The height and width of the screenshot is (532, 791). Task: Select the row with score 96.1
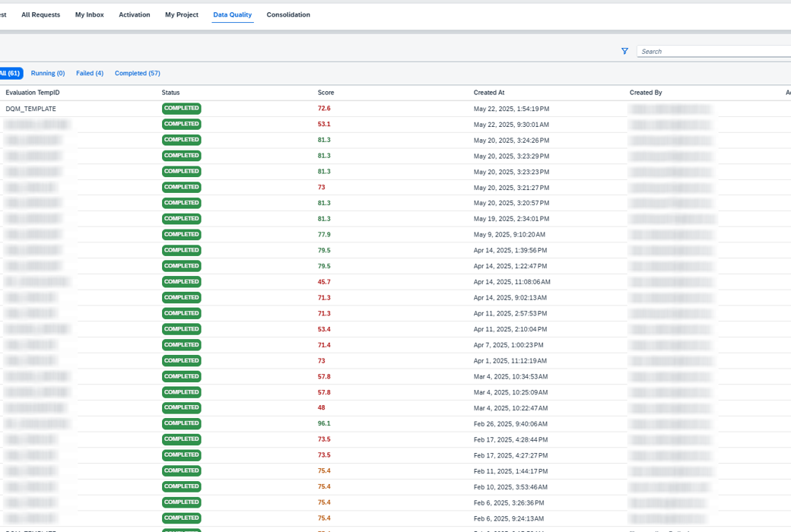[x=324, y=424]
